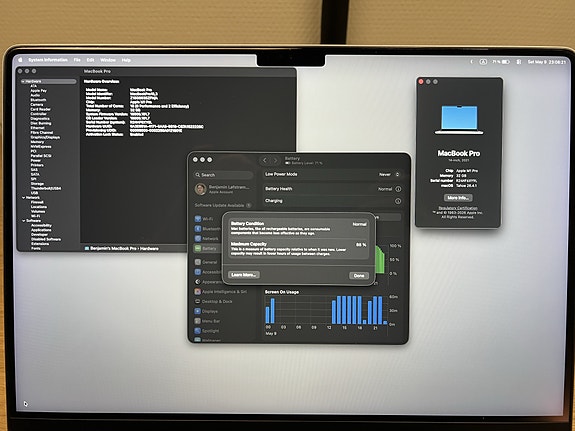Screen dimensions: 575x431
Task: Click the Learn More button
Action: click(244, 275)
